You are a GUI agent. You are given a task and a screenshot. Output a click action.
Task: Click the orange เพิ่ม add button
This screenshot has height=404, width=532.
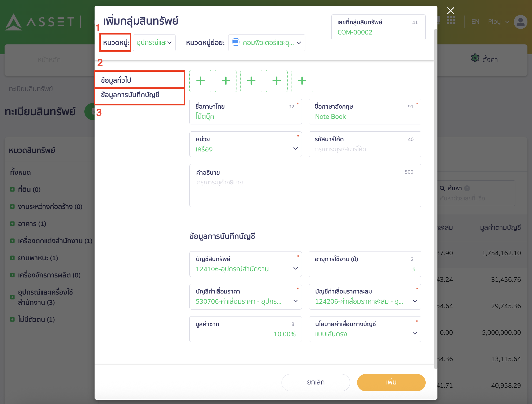point(391,382)
